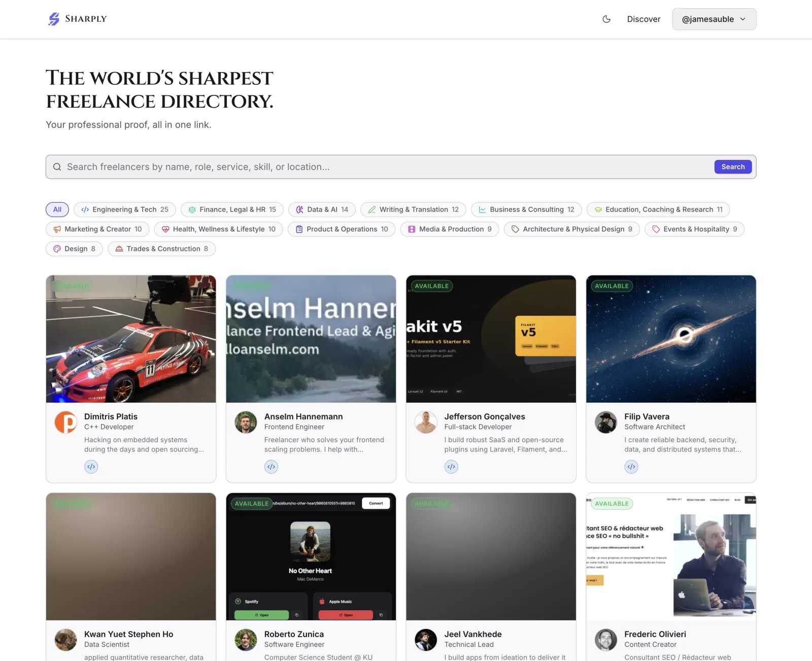
Task: Toggle dark mode moon icon
Action: click(606, 19)
